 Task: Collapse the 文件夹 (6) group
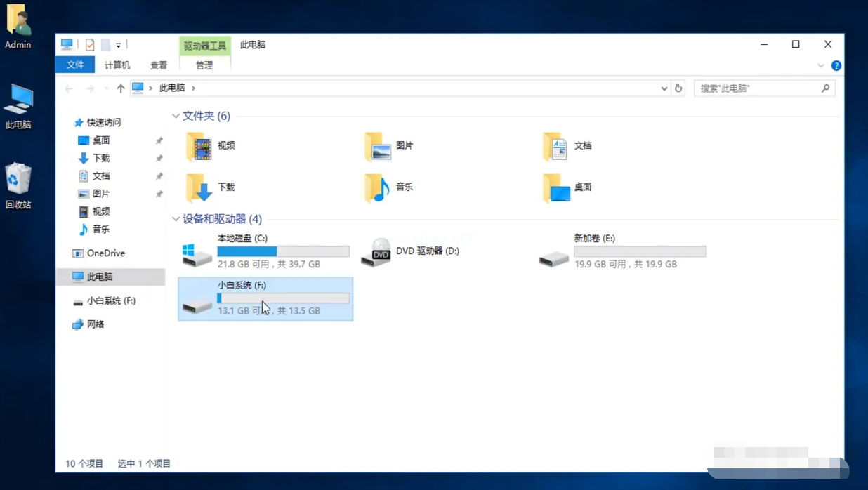[176, 116]
